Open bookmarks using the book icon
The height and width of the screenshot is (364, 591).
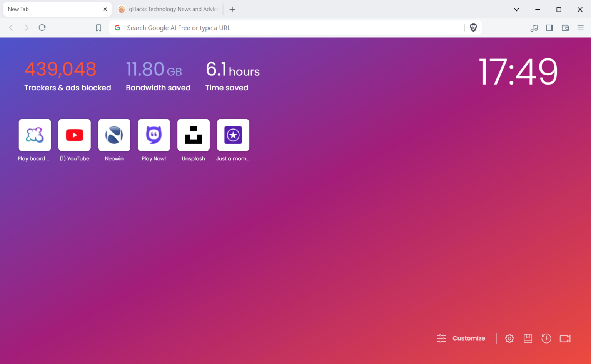tap(528, 338)
